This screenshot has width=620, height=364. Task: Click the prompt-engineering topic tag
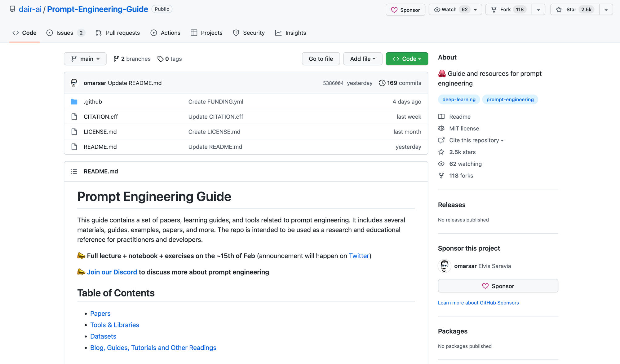click(x=510, y=99)
